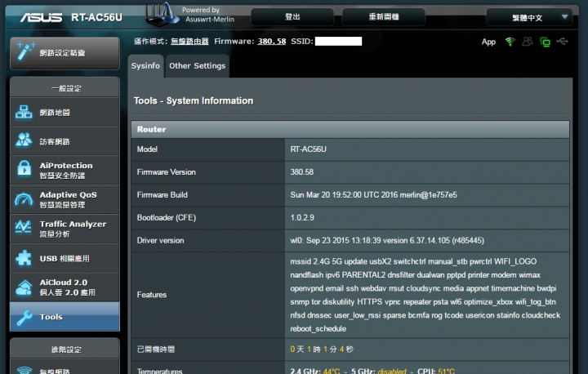The image size is (588, 374).
Task: Click the 重新開機 reboot button
Action: (384, 17)
